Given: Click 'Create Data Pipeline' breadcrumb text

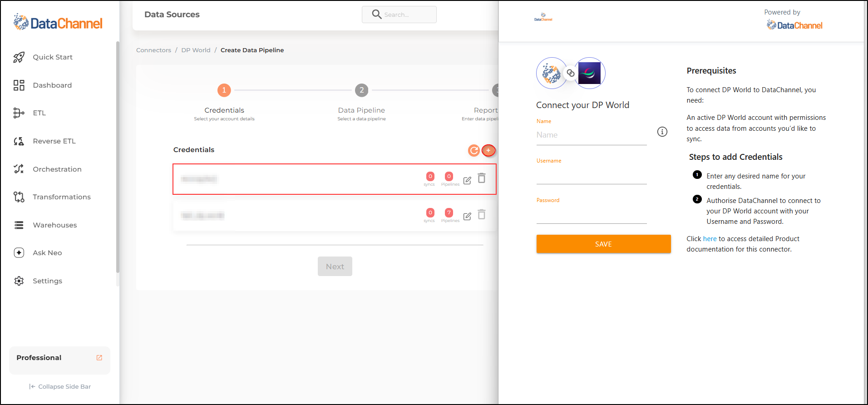Looking at the screenshot, I should tap(252, 50).
